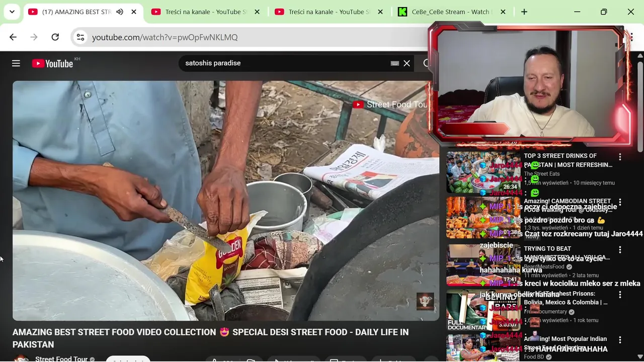This screenshot has height=362, width=644.
Task: Mute the playing tab via speaker icon
Action: tap(120, 12)
